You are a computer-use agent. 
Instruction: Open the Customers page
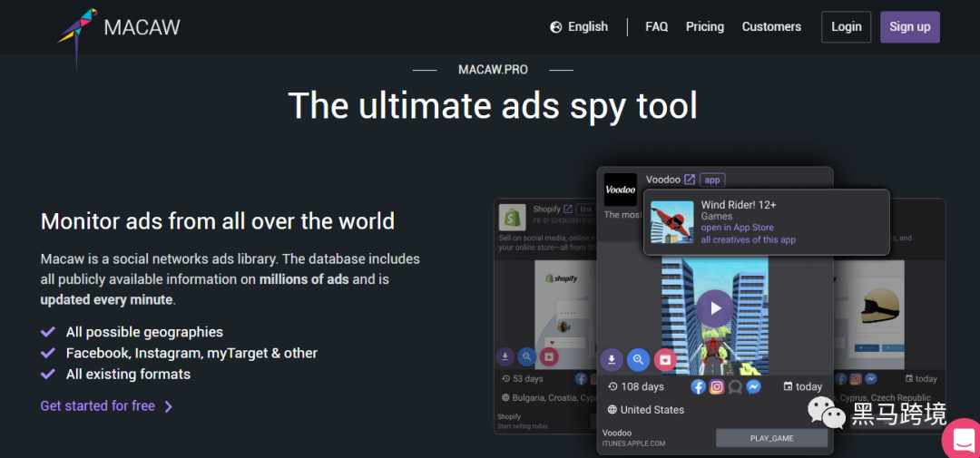[x=771, y=27]
